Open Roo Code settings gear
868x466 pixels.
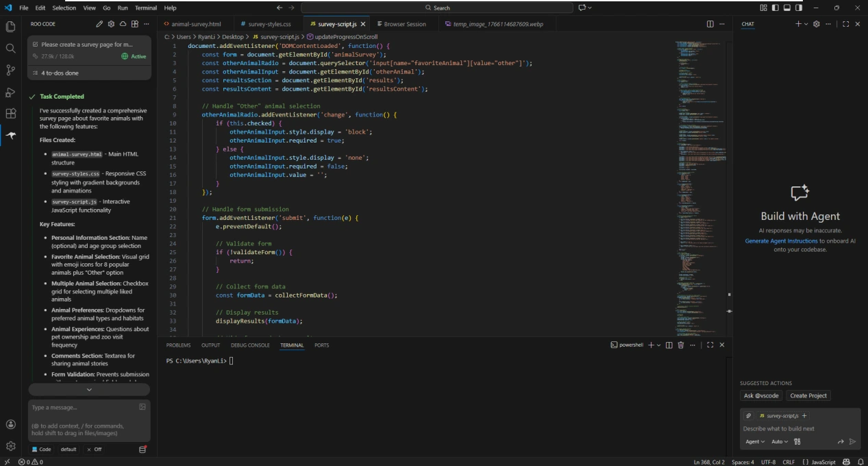pos(112,23)
